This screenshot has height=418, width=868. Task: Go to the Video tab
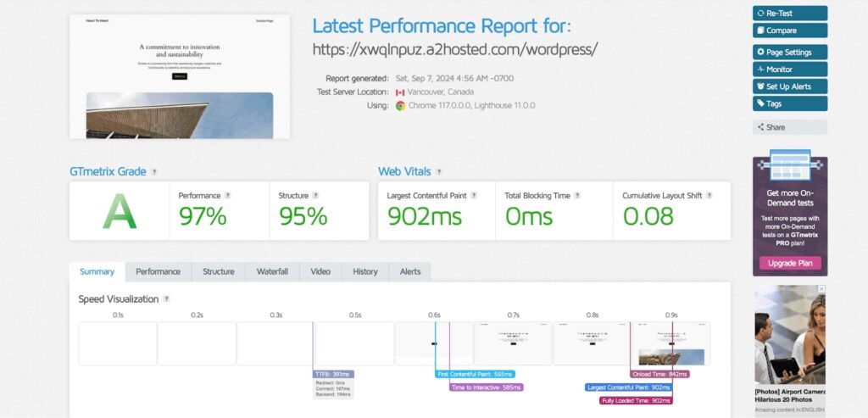320,272
